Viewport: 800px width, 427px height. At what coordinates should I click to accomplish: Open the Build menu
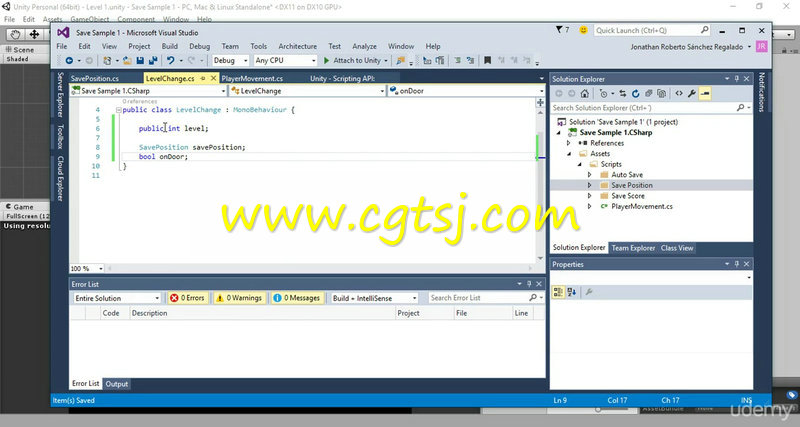pyautogui.click(x=169, y=46)
